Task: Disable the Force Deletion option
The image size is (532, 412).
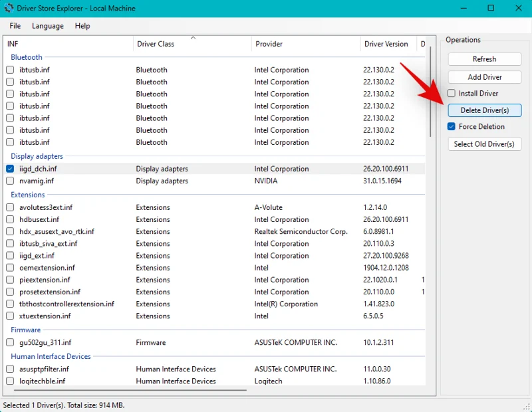Action: (x=451, y=126)
